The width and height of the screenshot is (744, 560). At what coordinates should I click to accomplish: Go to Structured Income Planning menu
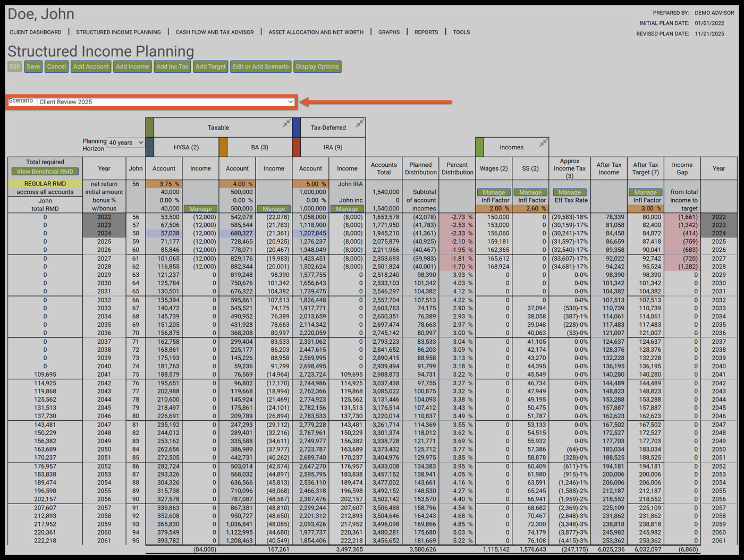[x=119, y=32]
